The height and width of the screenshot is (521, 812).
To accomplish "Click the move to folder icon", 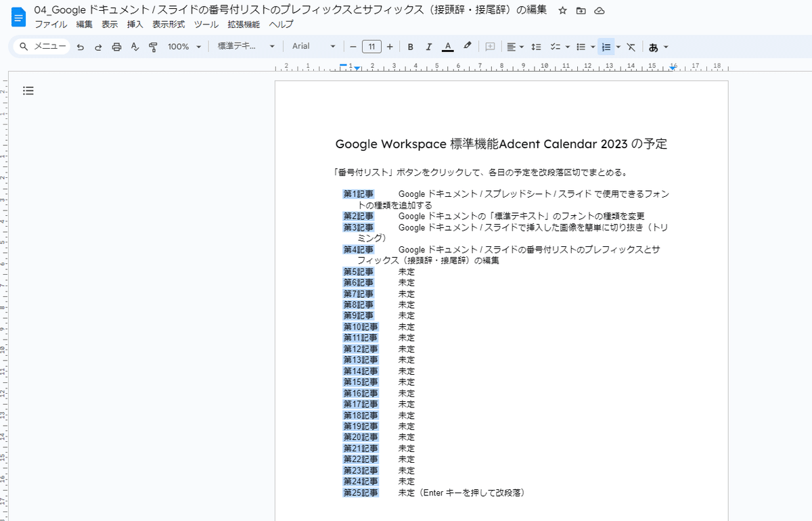I will click(x=581, y=11).
